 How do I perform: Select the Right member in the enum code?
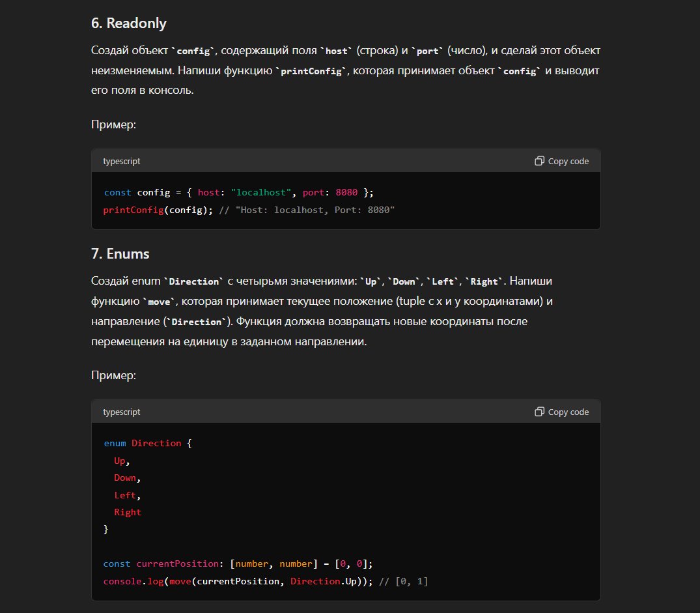(x=128, y=512)
